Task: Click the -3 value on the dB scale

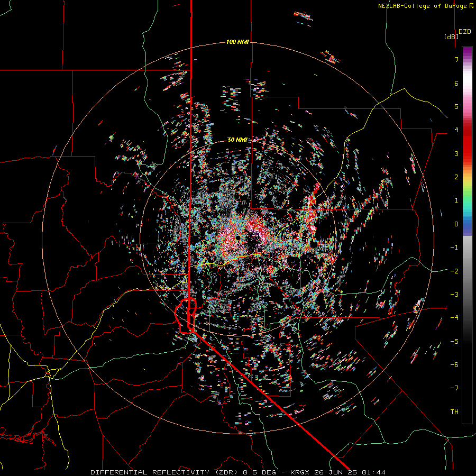Action: pos(454,295)
